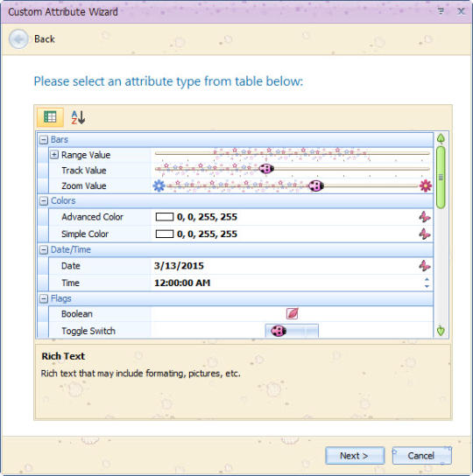Click the Track Value ladybug slider
473x476 pixels.
pyautogui.click(x=266, y=169)
